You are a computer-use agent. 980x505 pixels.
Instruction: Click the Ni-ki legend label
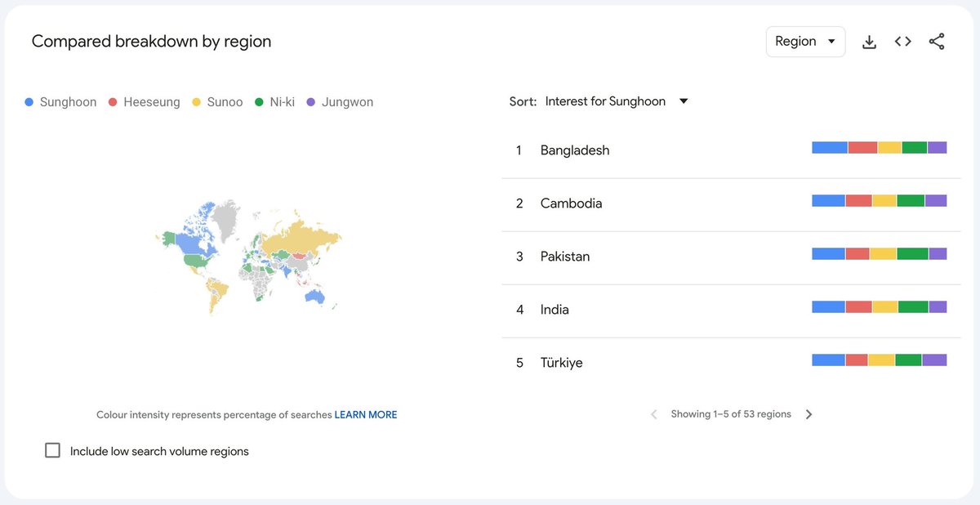point(282,102)
